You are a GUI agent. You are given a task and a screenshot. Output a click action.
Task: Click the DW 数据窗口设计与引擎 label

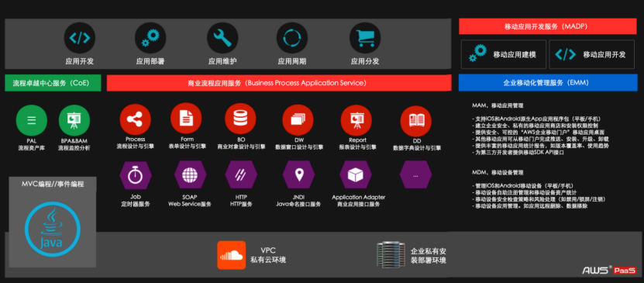point(299,143)
